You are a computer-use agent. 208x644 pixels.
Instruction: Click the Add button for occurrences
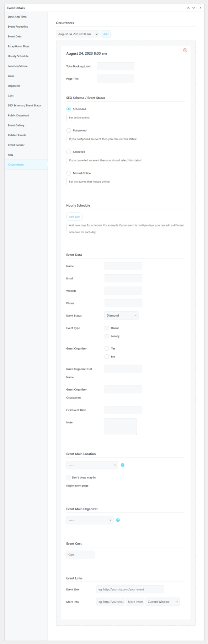point(106,34)
